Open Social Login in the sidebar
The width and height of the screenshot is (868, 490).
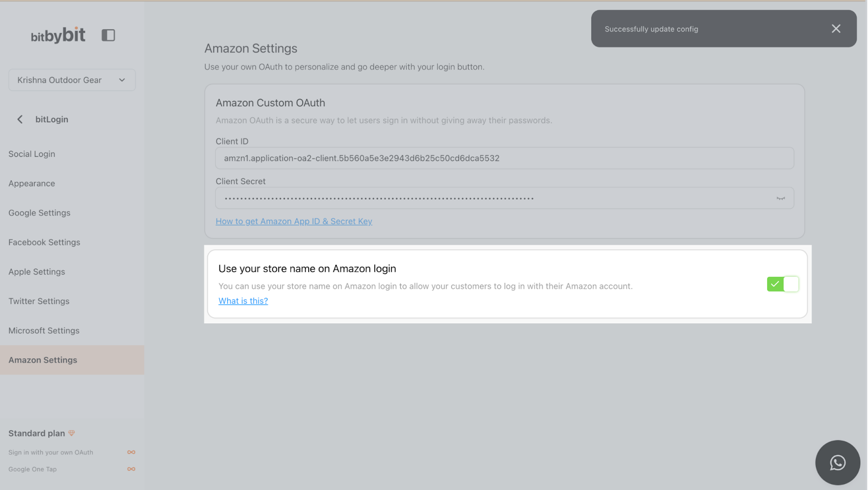32,154
